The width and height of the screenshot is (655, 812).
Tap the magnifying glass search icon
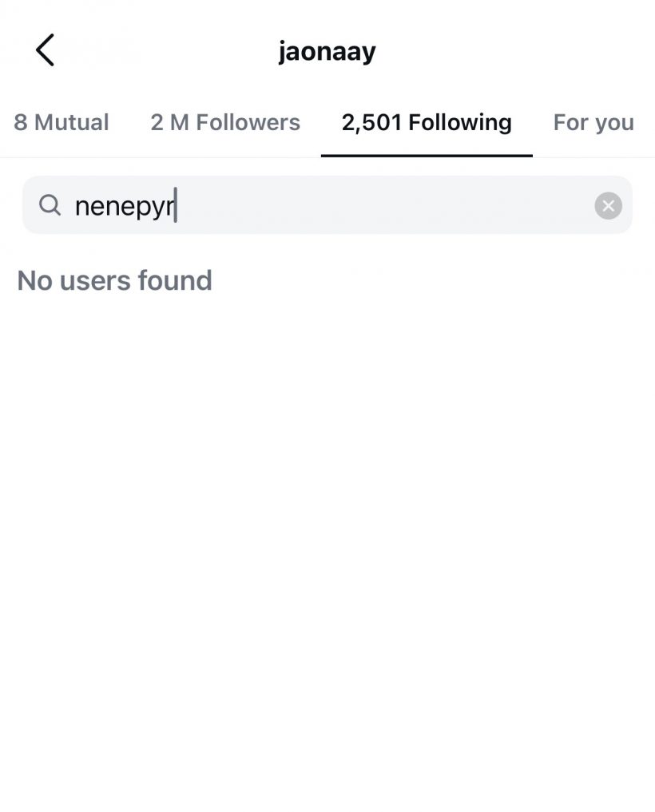tap(50, 205)
